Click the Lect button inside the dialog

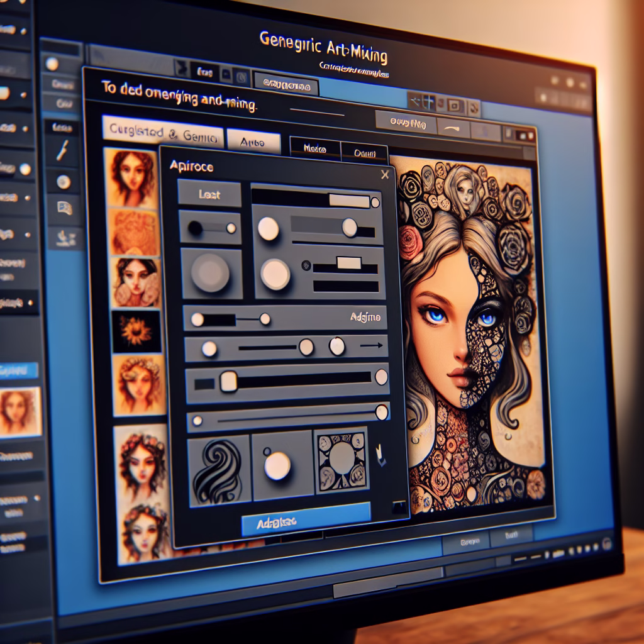(209, 195)
